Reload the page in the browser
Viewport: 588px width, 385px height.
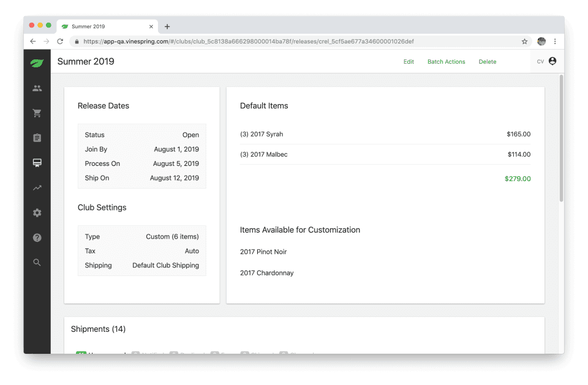(x=60, y=42)
